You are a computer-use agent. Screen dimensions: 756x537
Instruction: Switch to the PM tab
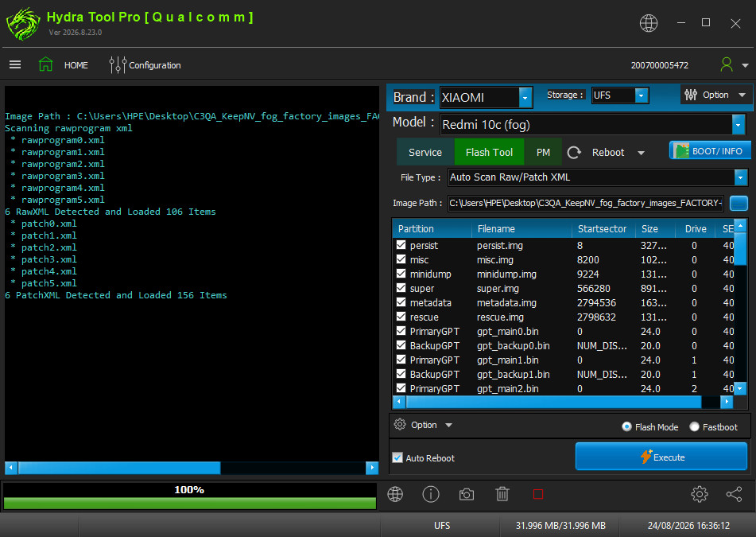(543, 153)
